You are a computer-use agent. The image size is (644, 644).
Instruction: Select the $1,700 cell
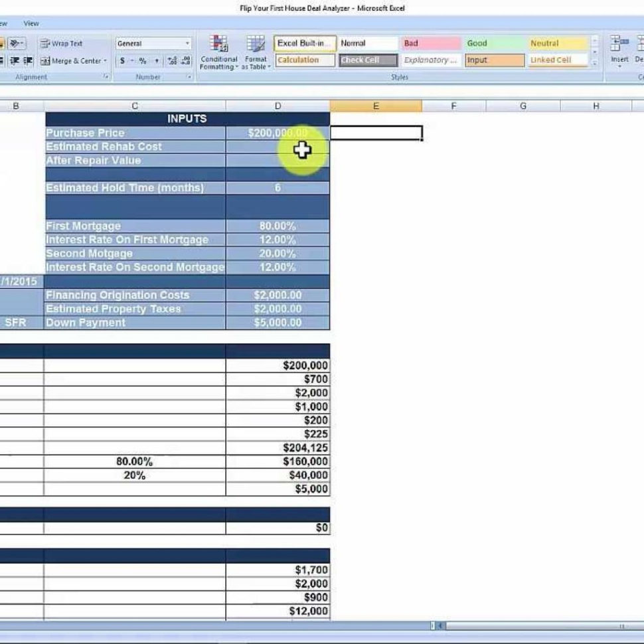pos(278,570)
